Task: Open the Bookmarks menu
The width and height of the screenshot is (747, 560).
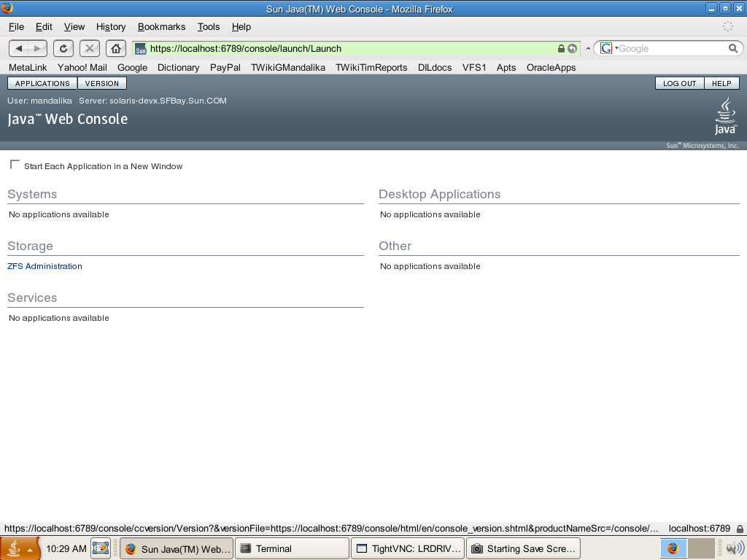Action: [161, 27]
